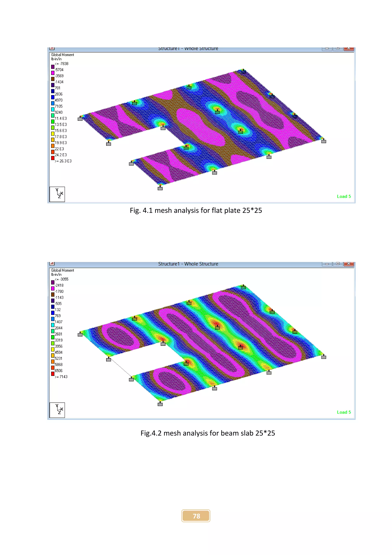Click the 'Global Moment' heading above the '<= -7838' legend

63,55
